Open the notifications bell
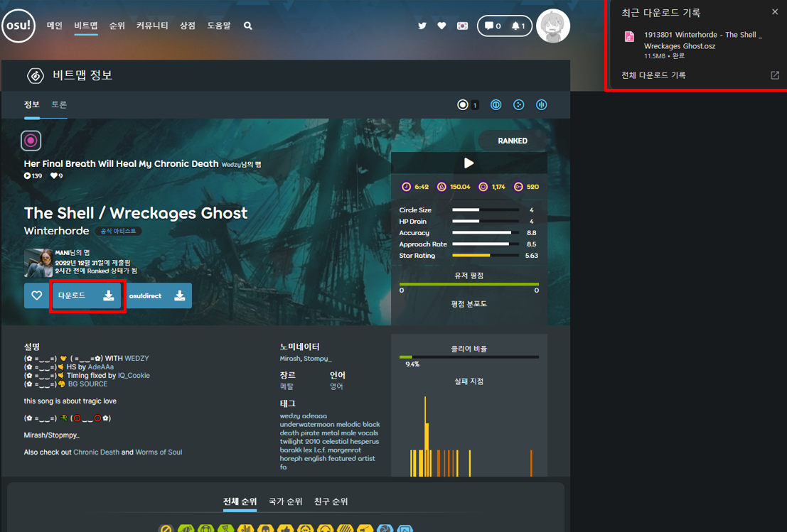Image resolution: width=787 pixels, height=532 pixels. (518, 26)
